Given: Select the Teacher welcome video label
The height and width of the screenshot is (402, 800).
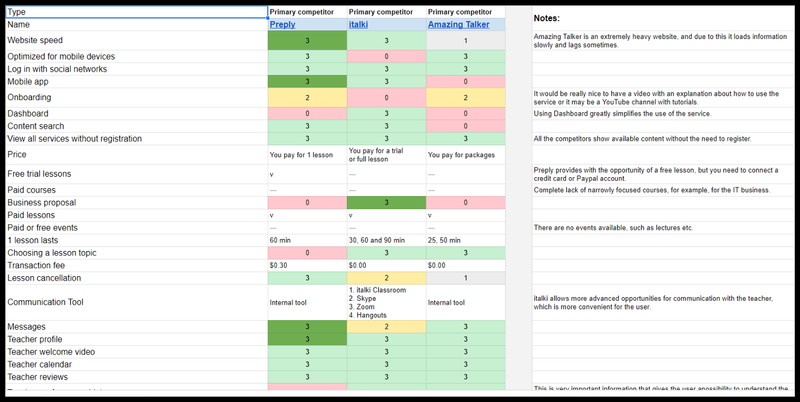Looking at the screenshot, I should 51,352.
